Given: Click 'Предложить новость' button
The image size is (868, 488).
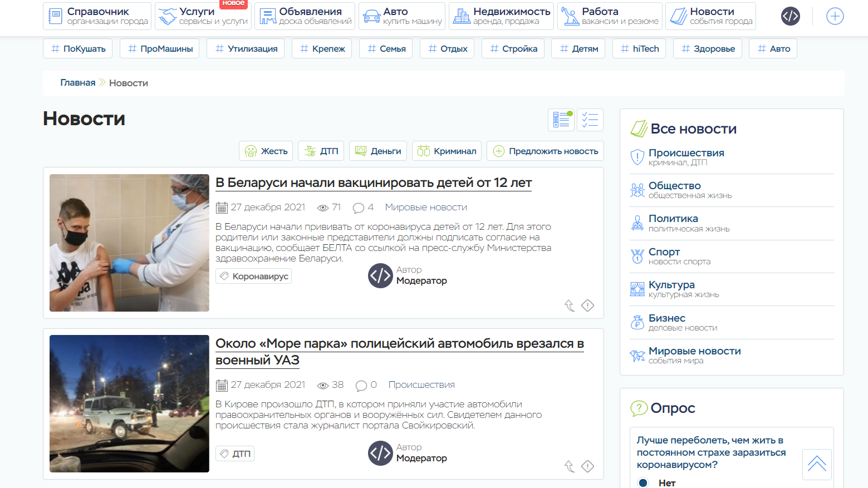Looking at the screenshot, I should click(x=545, y=151).
